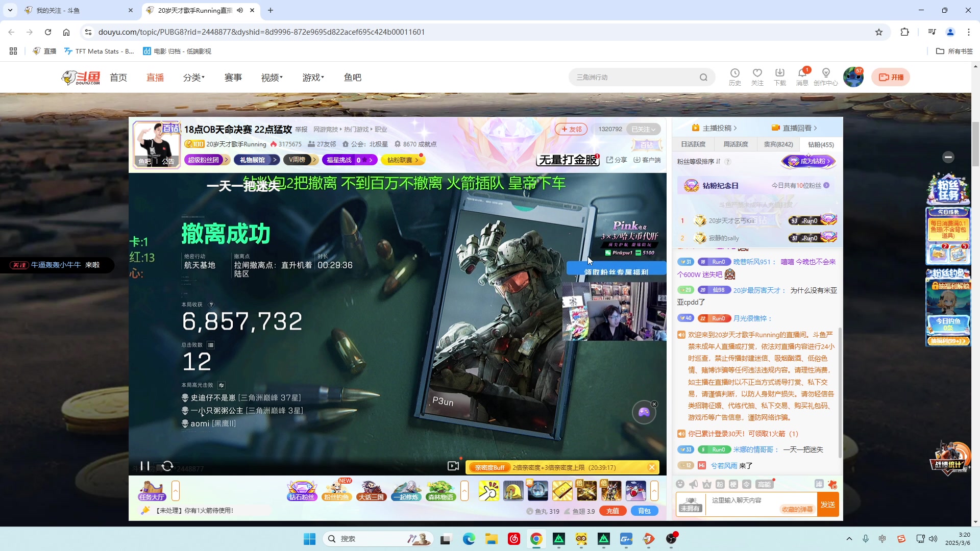
Task: Click the chat message input field
Action: (x=761, y=504)
